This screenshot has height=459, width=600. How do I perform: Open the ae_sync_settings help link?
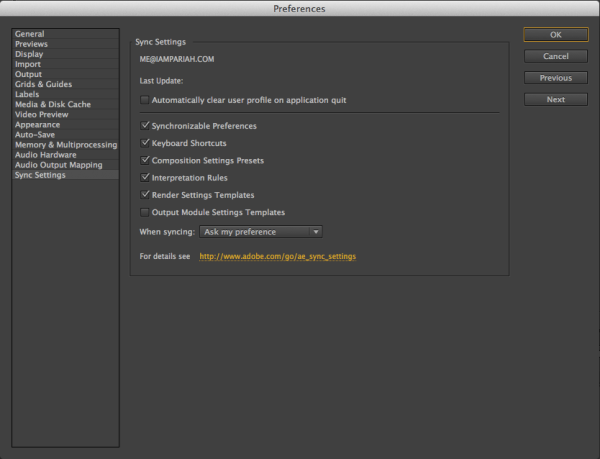[x=277, y=256]
